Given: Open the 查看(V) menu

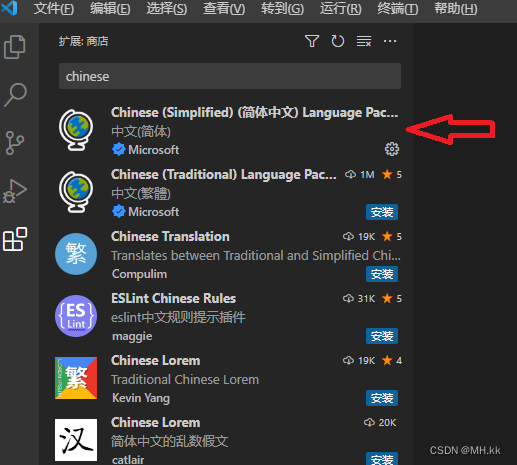Looking at the screenshot, I should pyautogui.click(x=224, y=9).
